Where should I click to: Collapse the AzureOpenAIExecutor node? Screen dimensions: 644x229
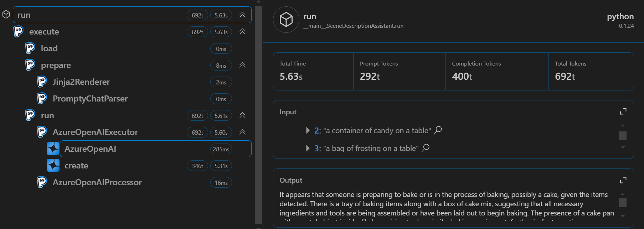pyautogui.click(x=242, y=132)
